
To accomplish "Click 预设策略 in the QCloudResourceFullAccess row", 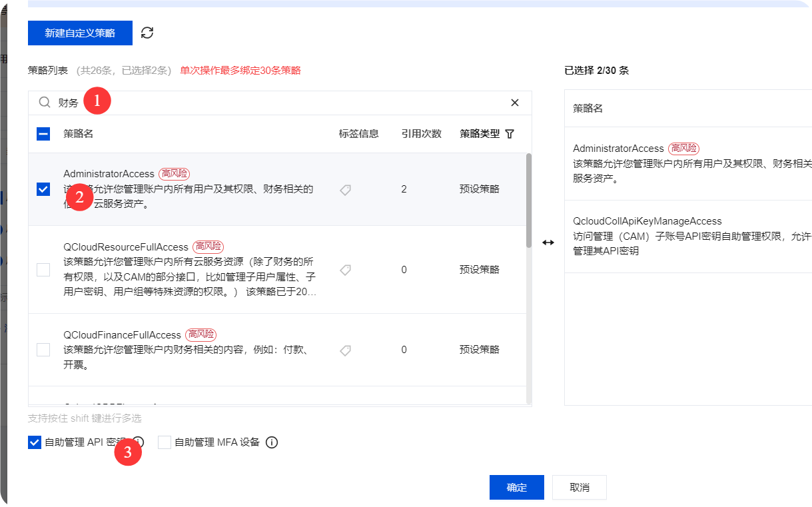I will [480, 270].
